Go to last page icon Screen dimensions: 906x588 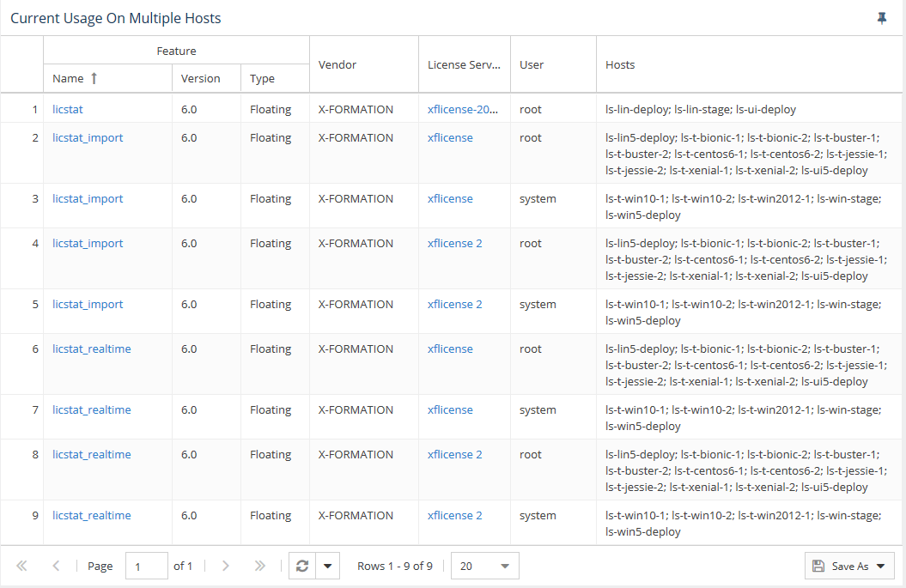(260, 566)
